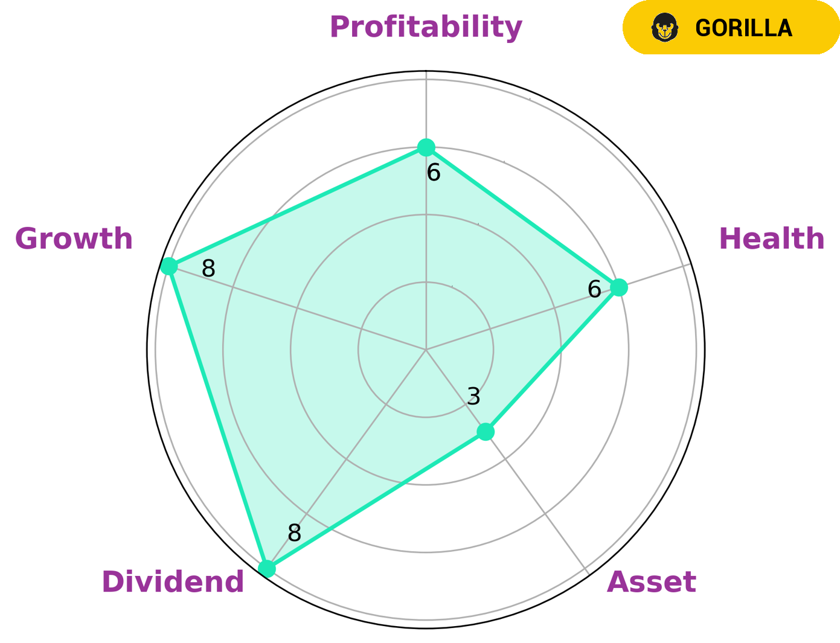
Task: Click the line connecting Profitability and Health points
Action: click(x=522, y=217)
